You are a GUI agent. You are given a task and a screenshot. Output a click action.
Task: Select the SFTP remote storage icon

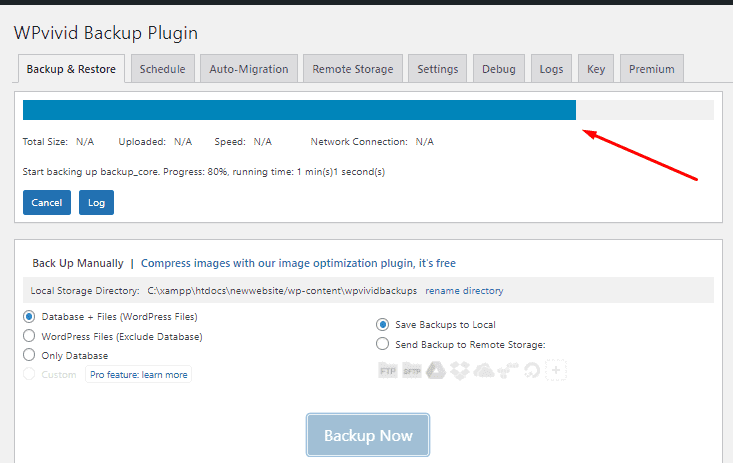pyautogui.click(x=412, y=370)
